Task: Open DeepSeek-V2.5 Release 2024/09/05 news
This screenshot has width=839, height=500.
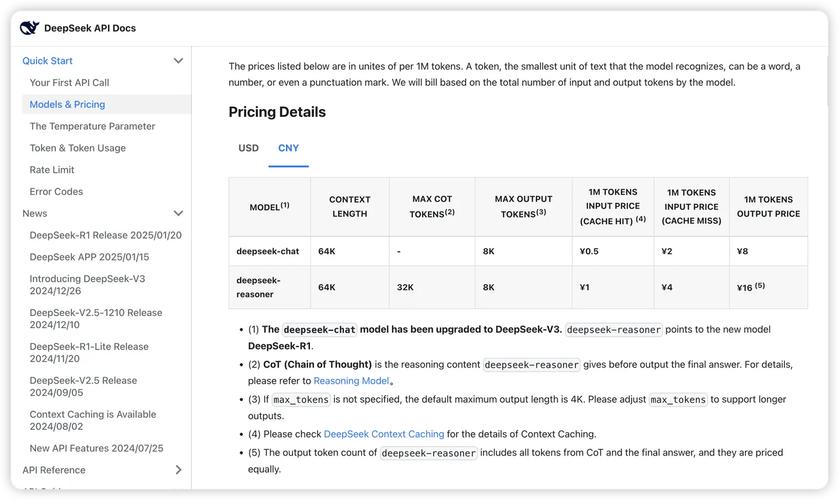Action: click(83, 387)
